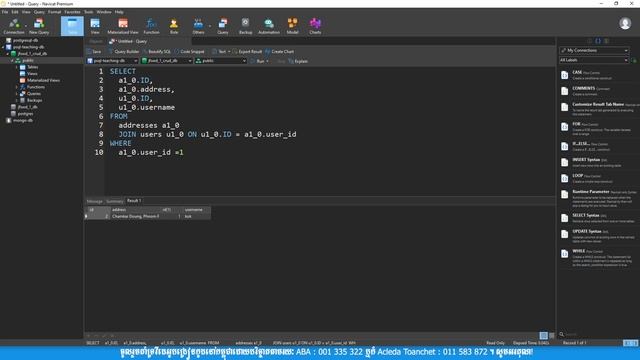This screenshot has height=360, width=640.
Task: Open the database selector dropdown
Action: click(x=166, y=61)
